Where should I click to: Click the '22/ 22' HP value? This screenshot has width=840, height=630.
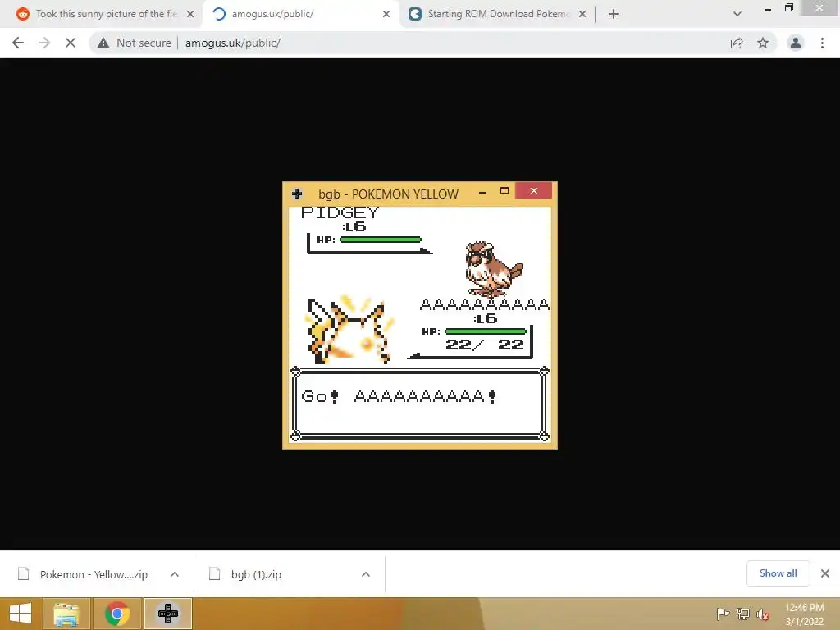484,345
